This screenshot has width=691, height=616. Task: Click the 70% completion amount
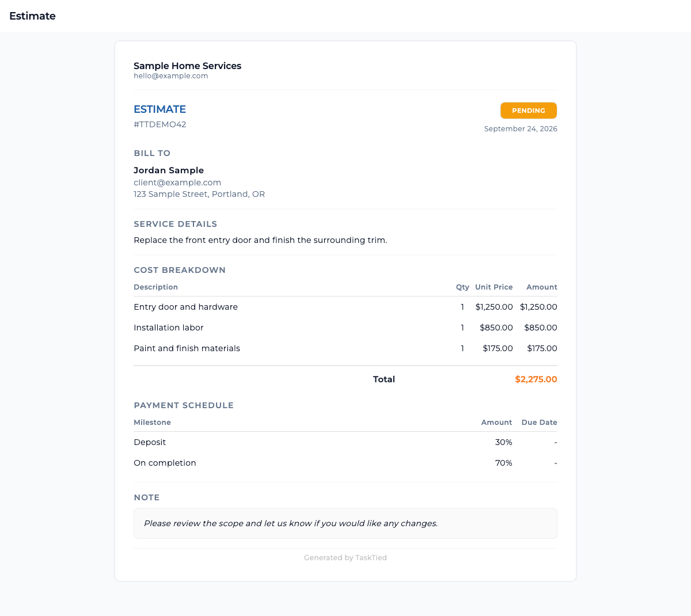tap(504, 463)
